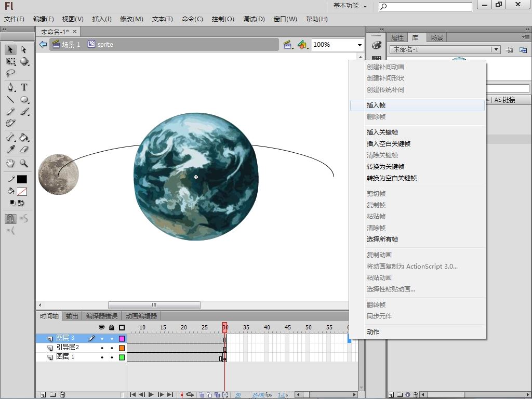Open the 100% zoom dropdown
Viewport: 532px width, 399px height.
pyautogui.click(x=360, y=45)
